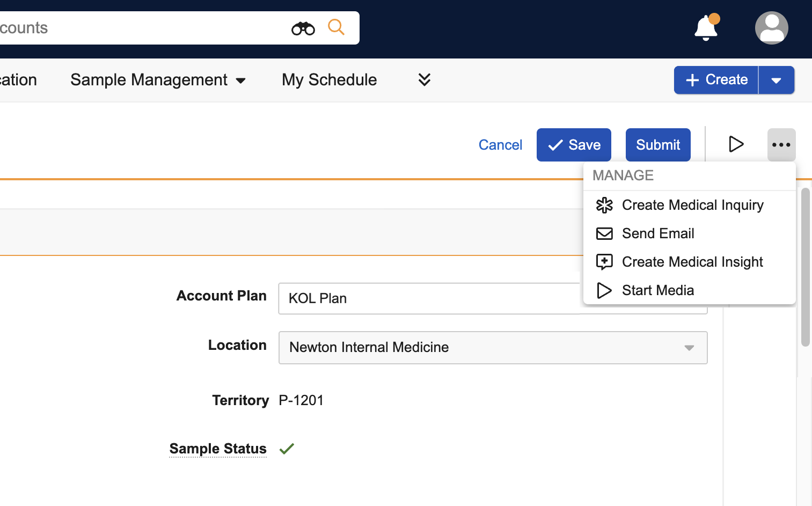Viewport: 812px width, 506px height.
Task: Choose Start Media from the menu
Action: click(x=657, y=290)
